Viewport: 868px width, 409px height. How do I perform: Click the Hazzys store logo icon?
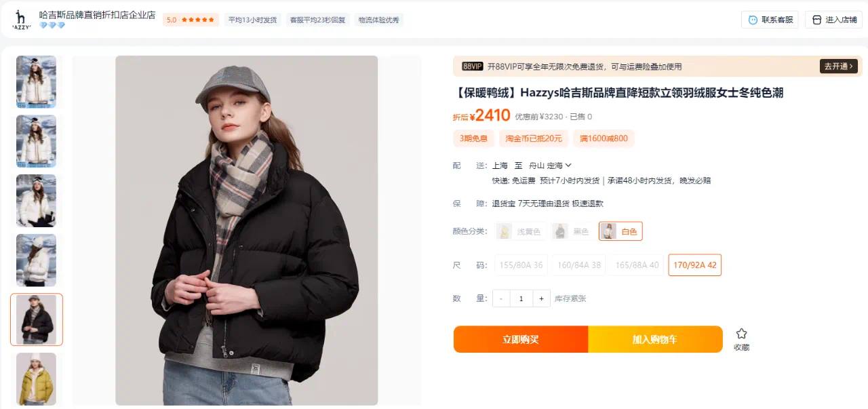click(21, 20)
